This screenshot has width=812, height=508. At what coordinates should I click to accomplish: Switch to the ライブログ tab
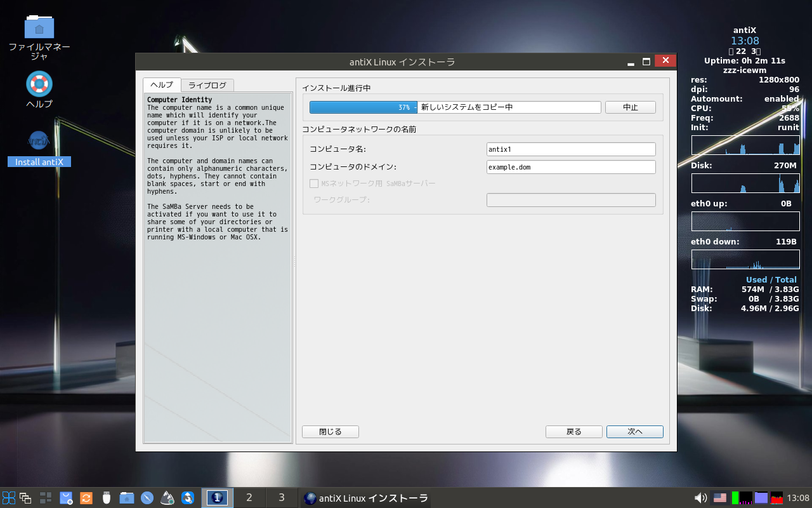tap(207, 85)
